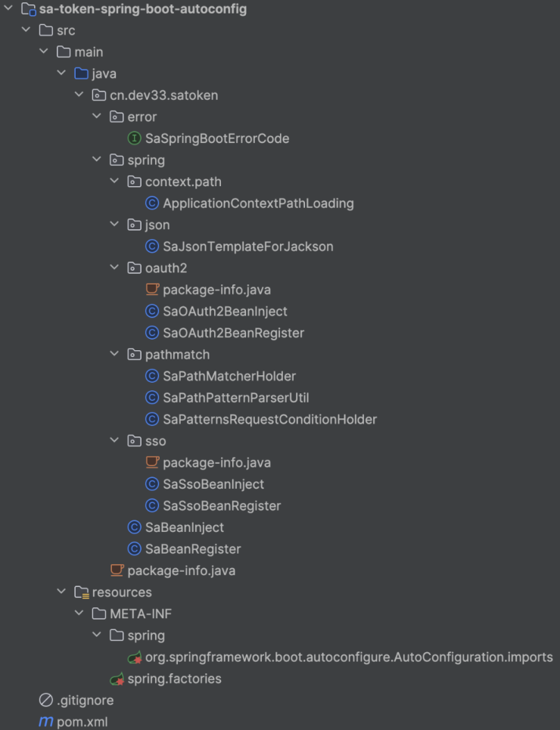Click the interface icon of SaSpringBootErrorCode
This screenshot has height=730, width=560.
[134, 138]
